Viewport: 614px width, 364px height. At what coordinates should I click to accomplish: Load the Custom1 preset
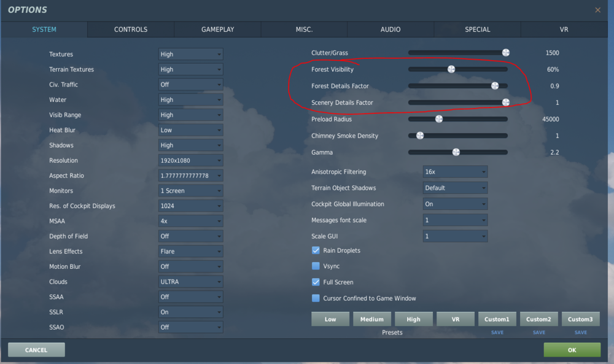[497, 319]
